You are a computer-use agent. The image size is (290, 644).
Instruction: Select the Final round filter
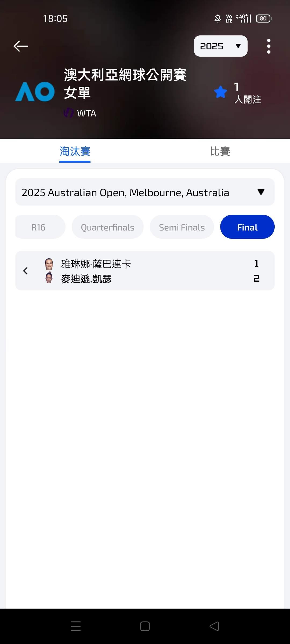coord(247,227)
